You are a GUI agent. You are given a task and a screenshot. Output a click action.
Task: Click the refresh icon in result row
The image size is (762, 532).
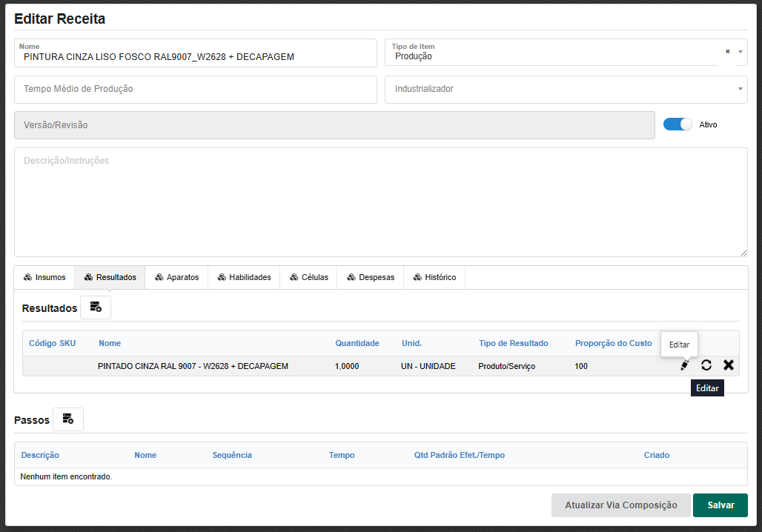706,365
